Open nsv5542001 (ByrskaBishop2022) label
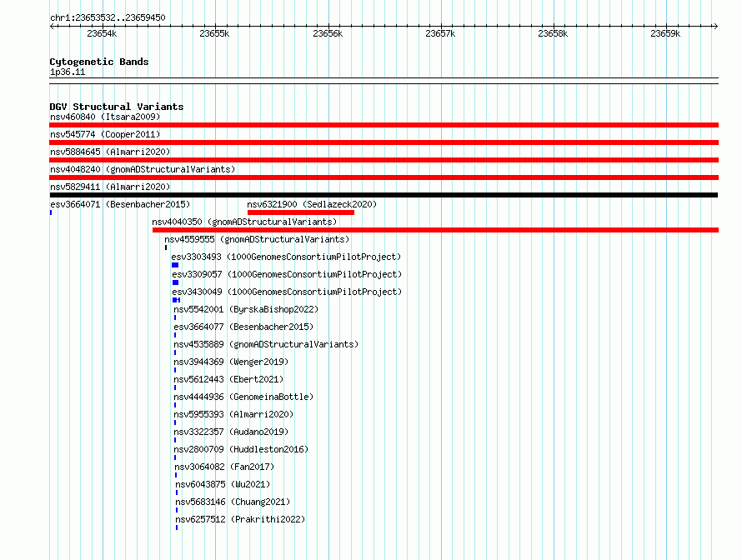742x560 pixels. 246,309
